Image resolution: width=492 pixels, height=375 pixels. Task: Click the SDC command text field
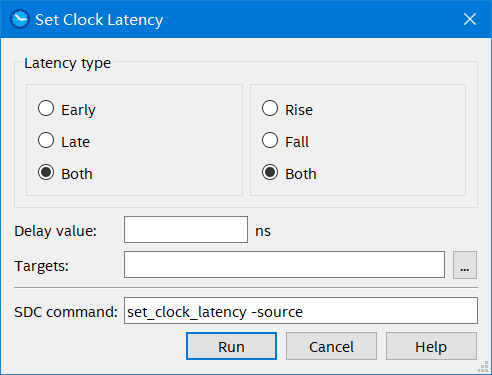301,311
